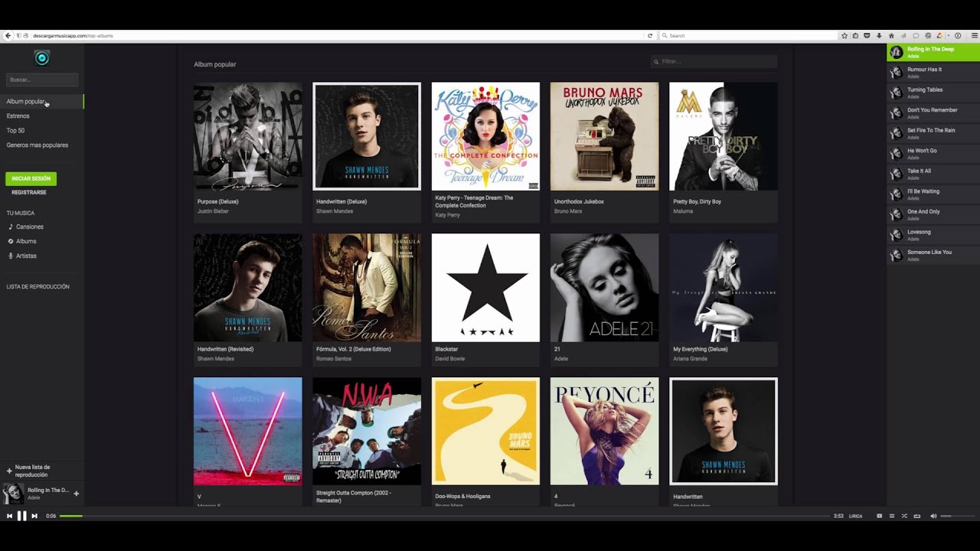Open Pretty Boy, Dirty Boy album cover
Viewport: 980px width, 551px height.
pyautogui.click(x=724, y=136)
